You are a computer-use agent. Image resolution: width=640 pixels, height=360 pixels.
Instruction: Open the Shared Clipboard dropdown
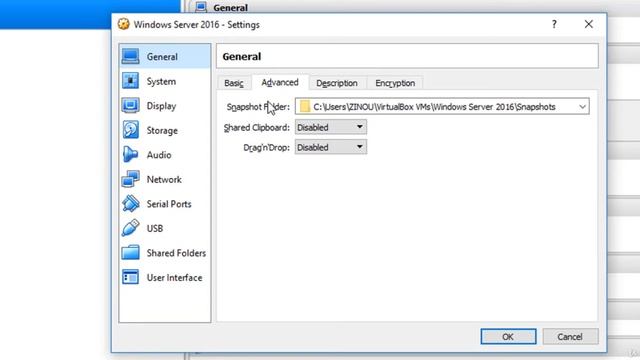[x=331, y=127]
